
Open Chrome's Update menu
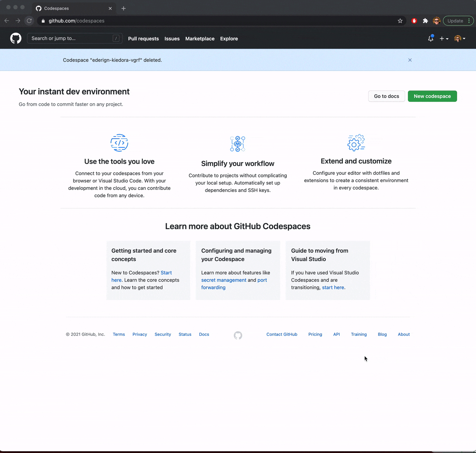[x=458, y=21]
